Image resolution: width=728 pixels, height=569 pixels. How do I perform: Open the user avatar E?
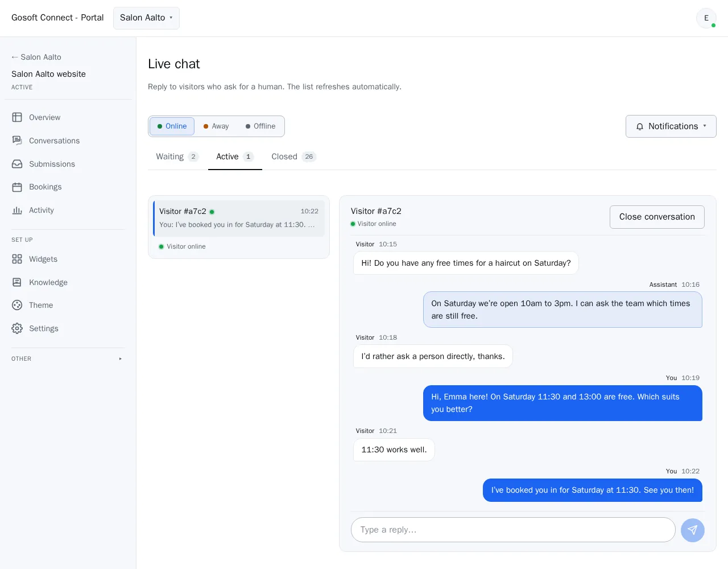[706, 18]
